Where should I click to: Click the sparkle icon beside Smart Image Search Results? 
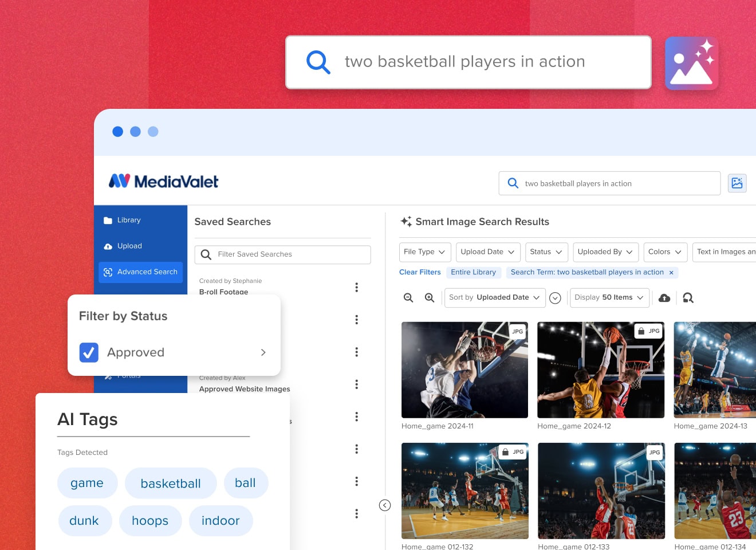tap(406, 222)
